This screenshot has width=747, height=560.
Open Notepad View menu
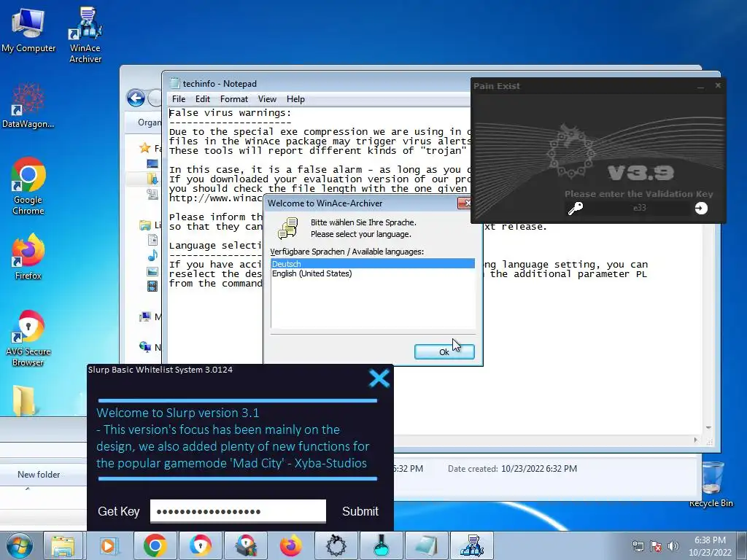[267, 99]
